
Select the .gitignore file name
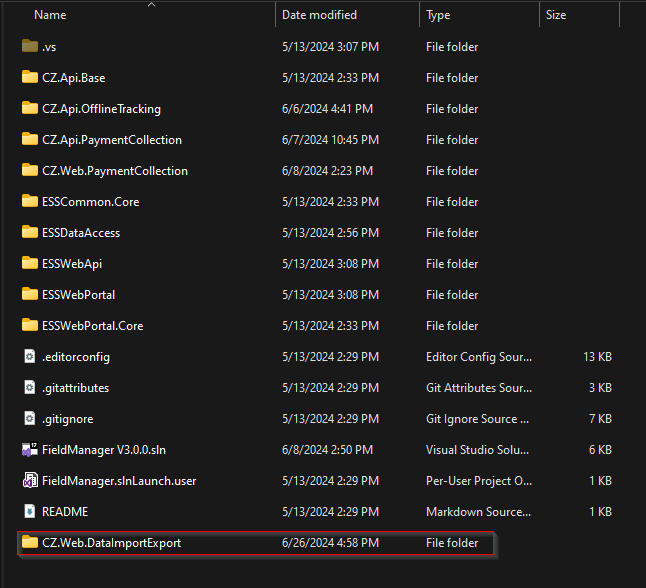point(68,419)
